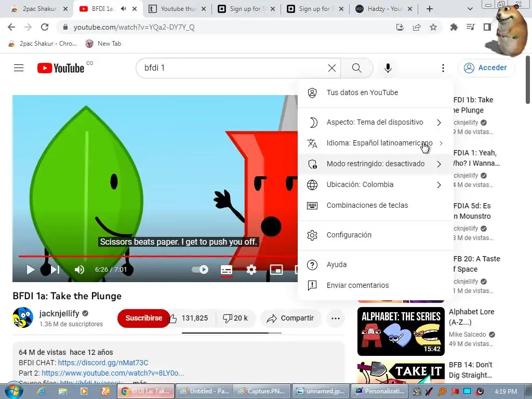Like the video thumbs-up 131,825
This screenshot has height=399, width=532.
[x=188, y=318]
